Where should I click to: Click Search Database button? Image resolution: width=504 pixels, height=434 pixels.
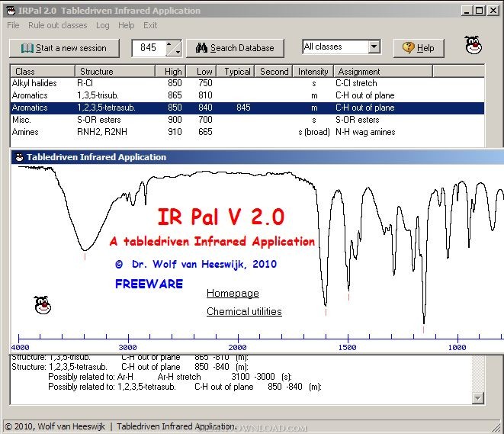pos(236,48)
